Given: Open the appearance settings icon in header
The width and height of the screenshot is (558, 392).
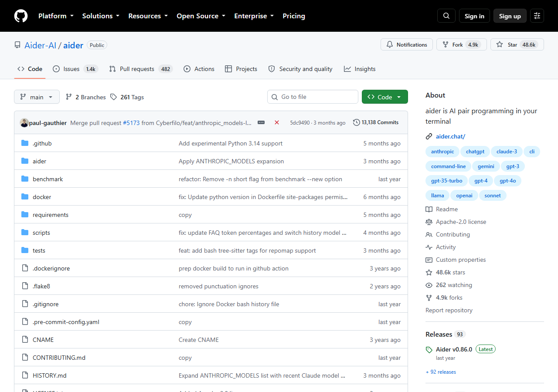Looking at the screenshot, I should [537, 16].
